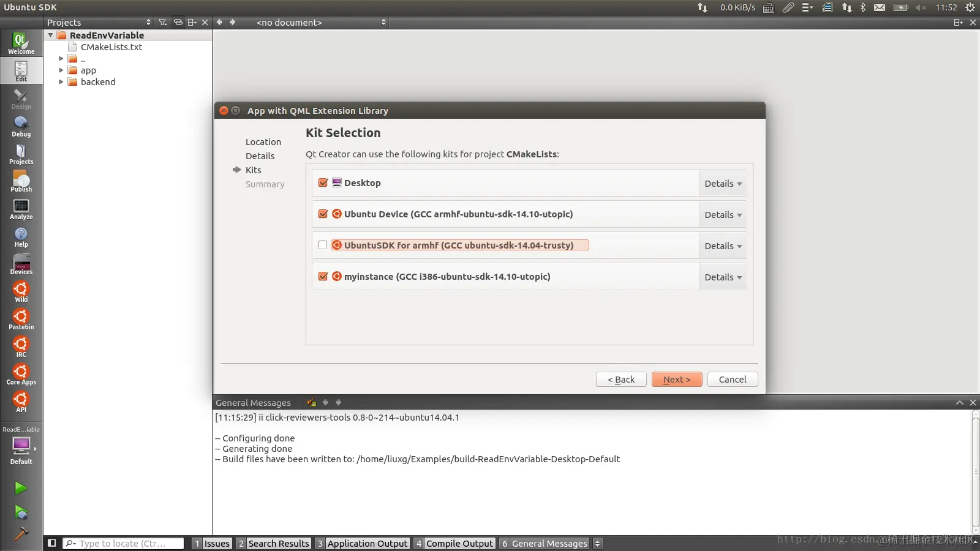
Task: Open the Compile Output pane
Action: click(x=454, y=544)
